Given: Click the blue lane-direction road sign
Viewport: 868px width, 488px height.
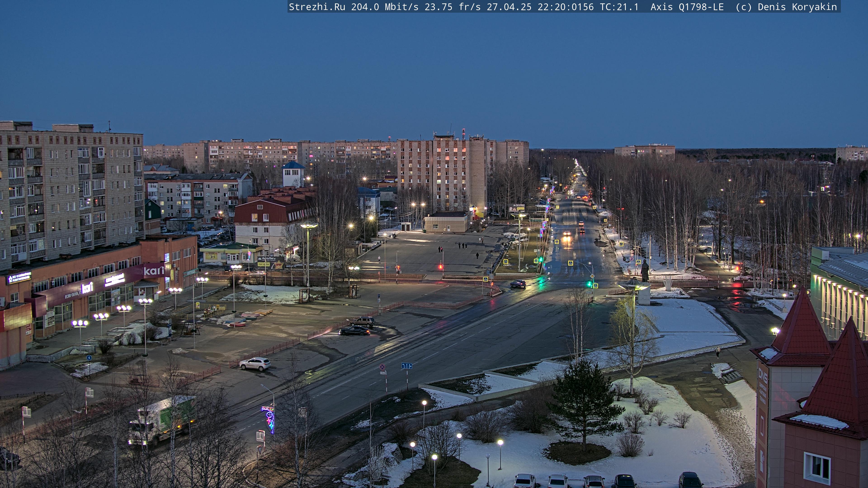Looking at the screenshot, I should coord(407,366).
